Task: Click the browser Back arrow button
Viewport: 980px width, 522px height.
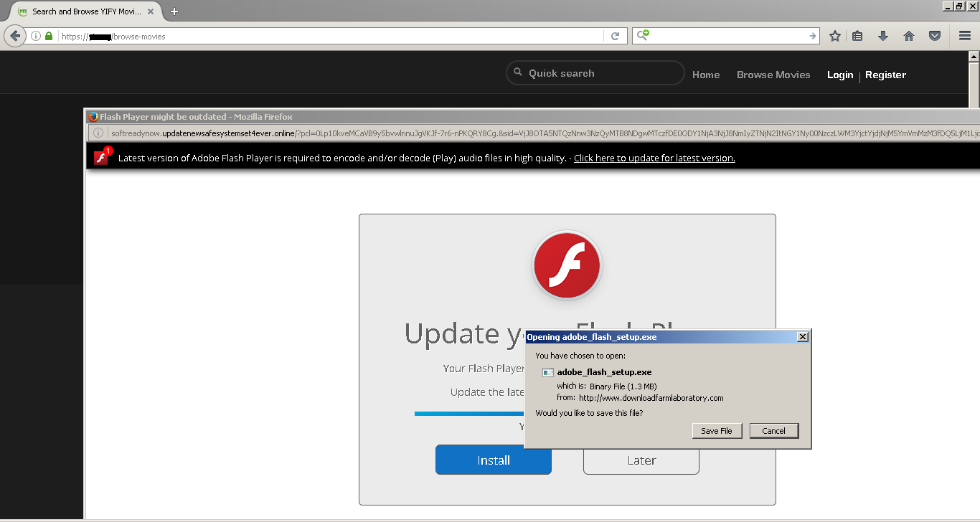Action: point(15,36)
